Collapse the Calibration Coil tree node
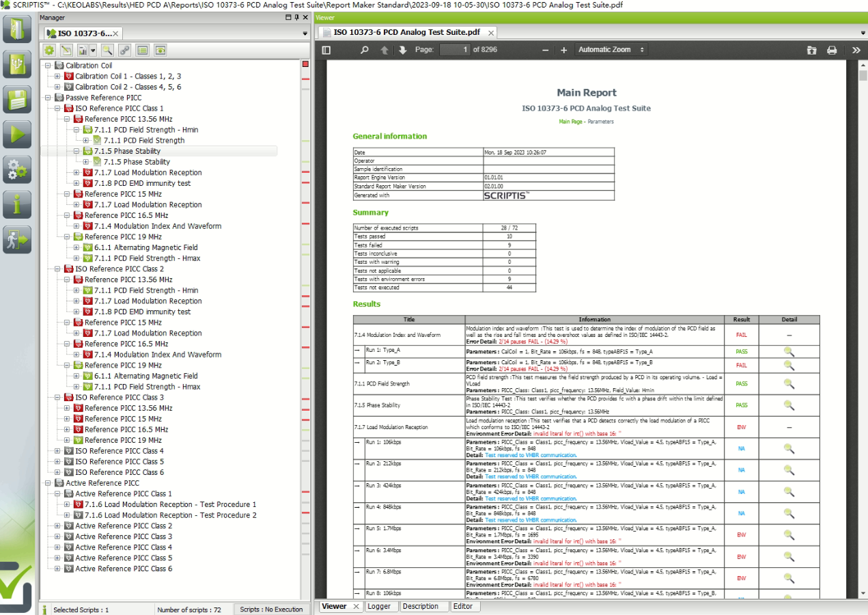Image resolution: width=868 pixels, height=615 pixels. click(48, 66)
